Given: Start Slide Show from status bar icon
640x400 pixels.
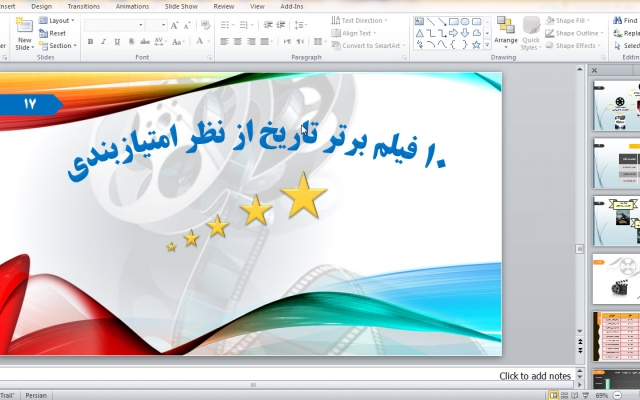Looking at the screenshot, I should point(585,395).
